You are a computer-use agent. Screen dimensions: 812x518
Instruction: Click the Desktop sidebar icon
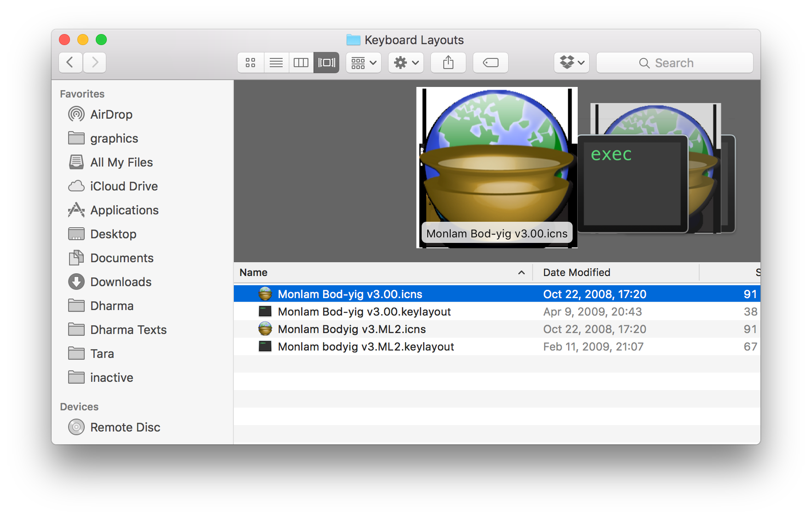(x=76, y=234)
